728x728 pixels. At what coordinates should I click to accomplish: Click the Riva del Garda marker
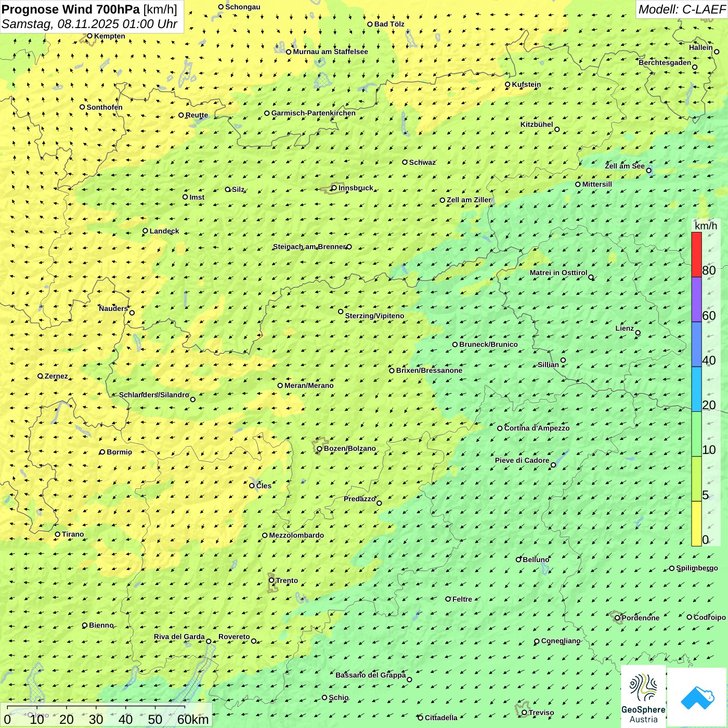209,641
